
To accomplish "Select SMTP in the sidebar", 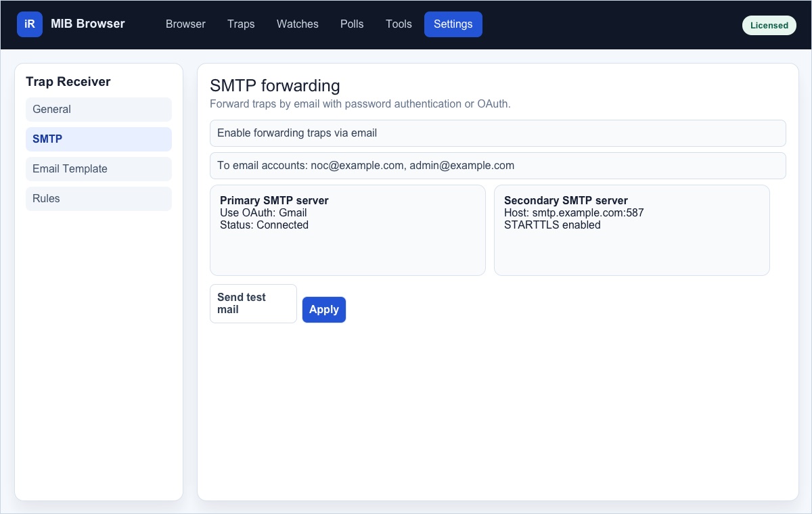I will [x=99, y=139].
